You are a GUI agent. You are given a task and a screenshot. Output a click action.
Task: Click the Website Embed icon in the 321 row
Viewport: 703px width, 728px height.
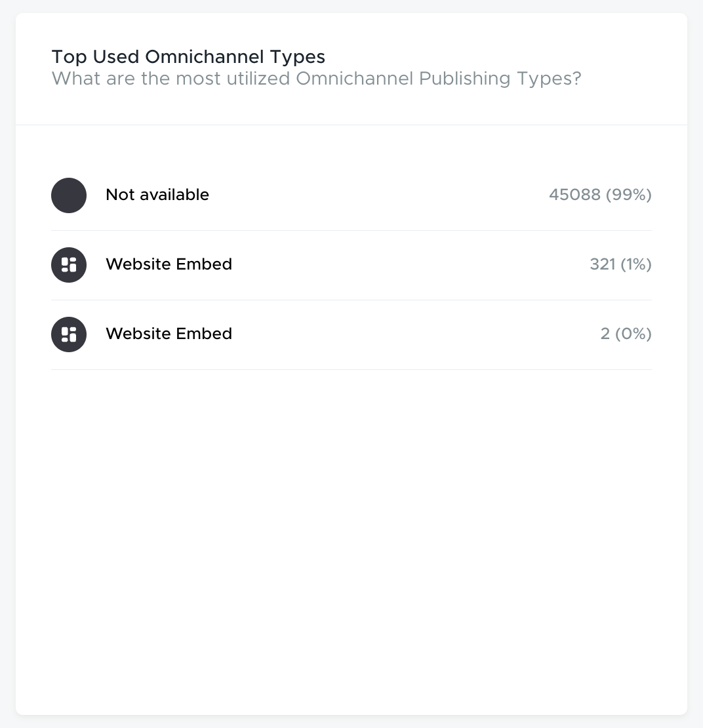coord(69,265)
